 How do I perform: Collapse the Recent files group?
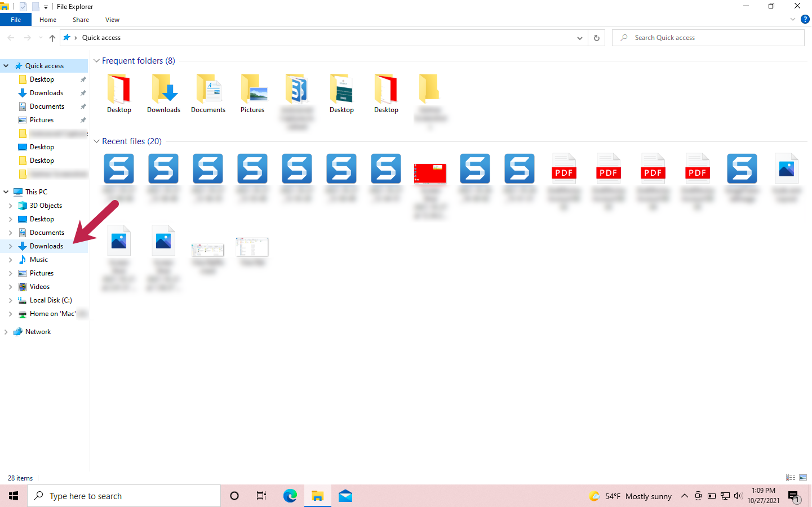[96, 141]
